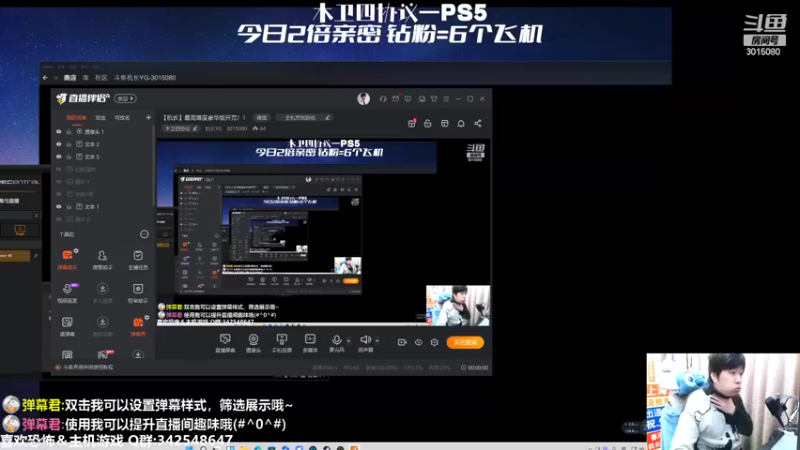The width and height of the screenshot is (800, 450).
Task: Open the notification bell icon
Action: pyautogui.click(x=461, y=123)
